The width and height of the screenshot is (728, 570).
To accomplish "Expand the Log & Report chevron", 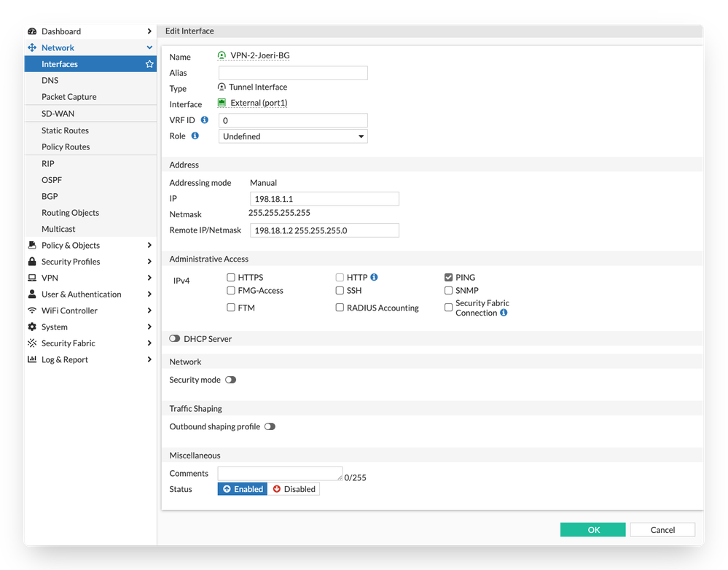I will (149, 359).
